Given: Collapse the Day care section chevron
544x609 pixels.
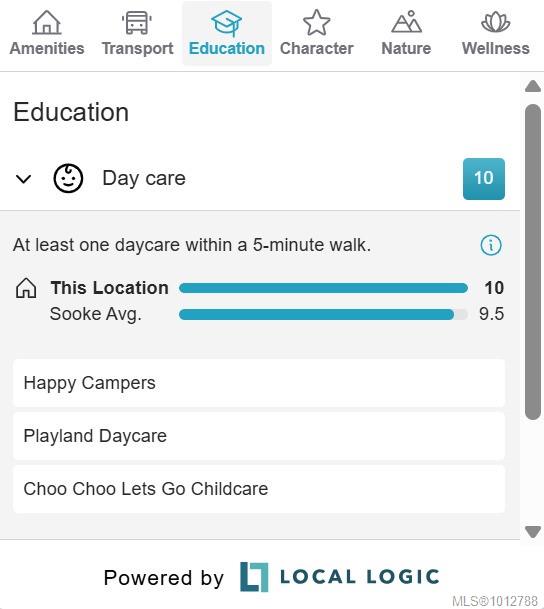Looking at the screenshot, I should pyautogui.click(x=23, y=179).
